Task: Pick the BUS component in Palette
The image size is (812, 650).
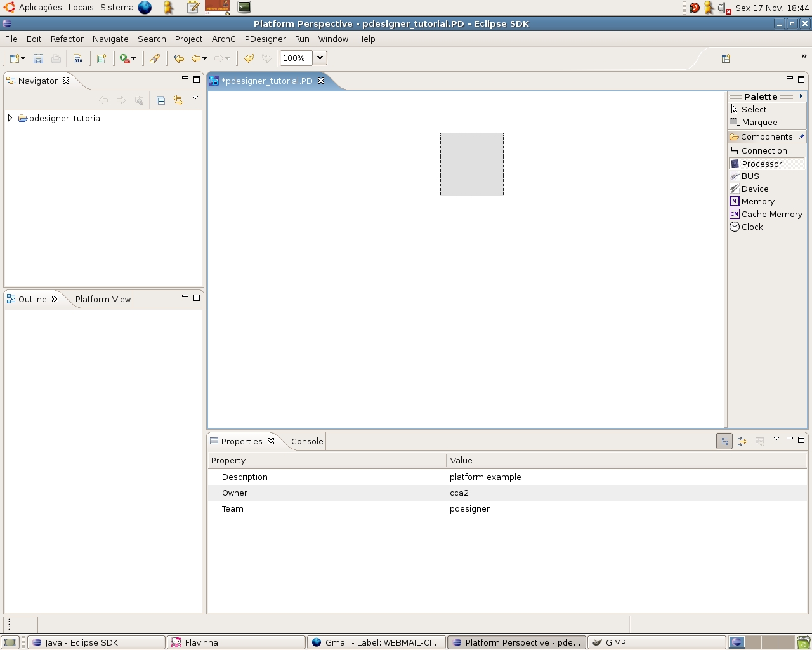Action: [745, 176]
